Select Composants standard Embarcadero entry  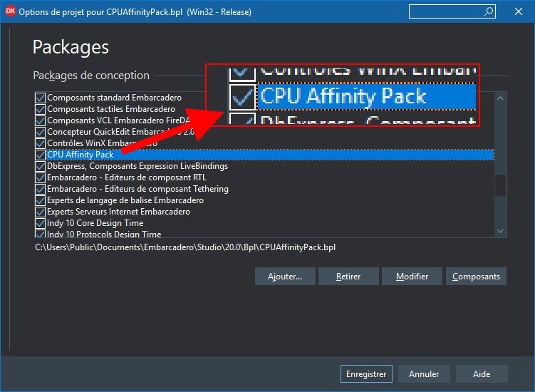114,98
